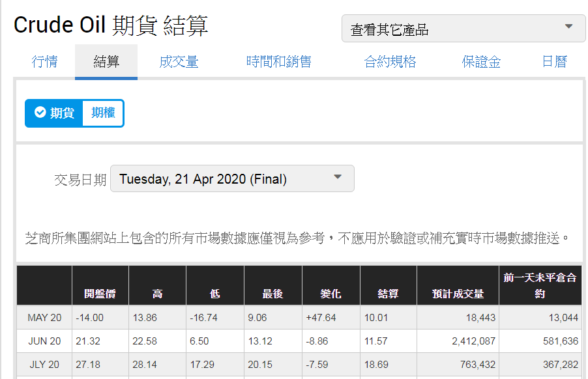Click the arrow icon of 查看其它產品
Screen dimensions: 588x379
click(569, 26)
